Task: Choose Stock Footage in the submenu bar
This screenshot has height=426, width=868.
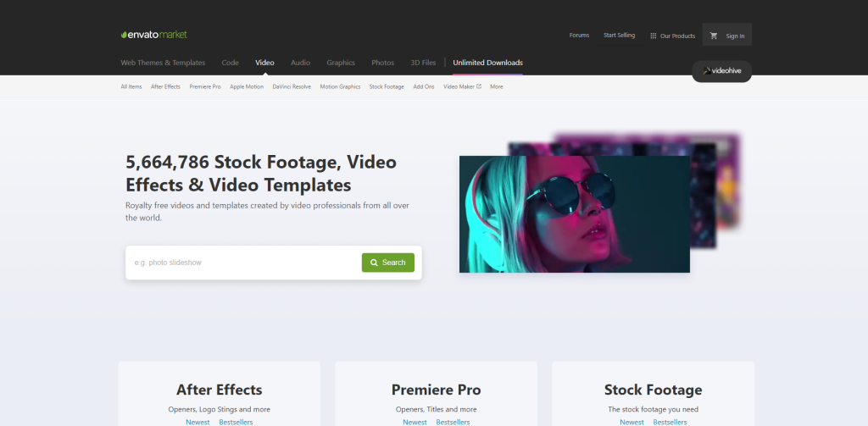Action: pyautogui.click(x=387, y=87)
